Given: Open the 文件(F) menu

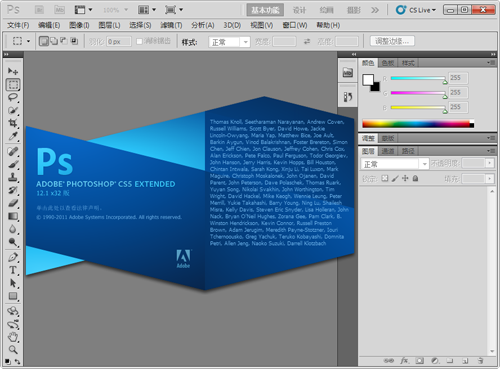Looking at the screenshot, I should (18, 25).
